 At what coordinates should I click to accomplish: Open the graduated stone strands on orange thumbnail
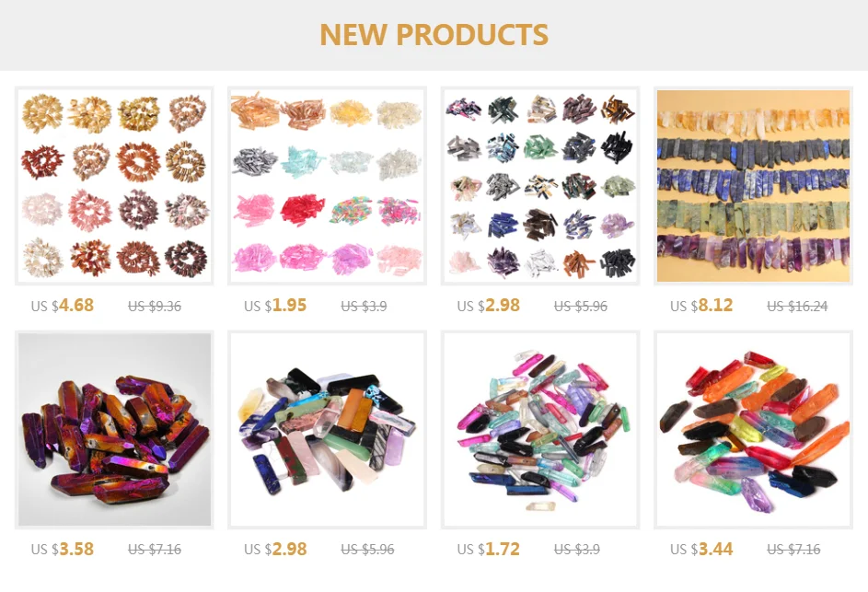click(x=754, y=186)
